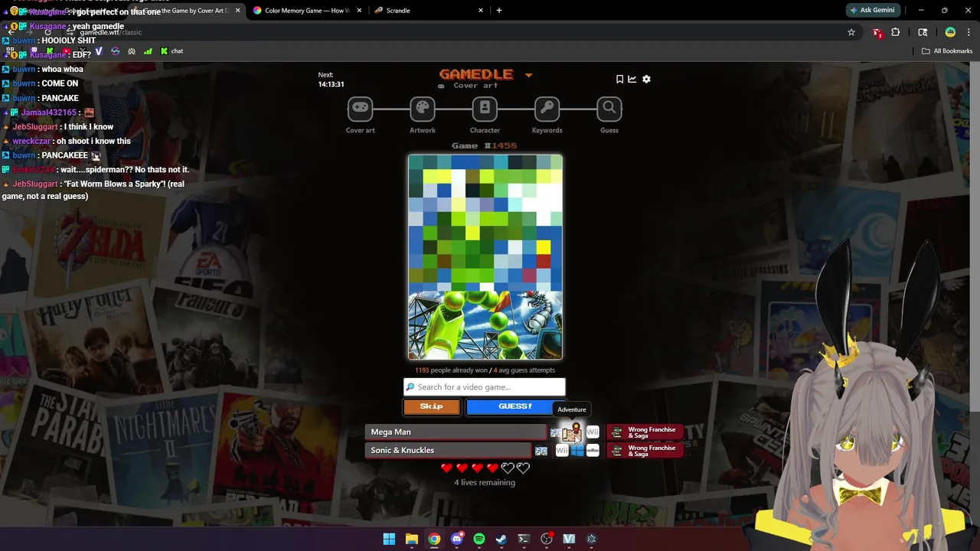Open Chrome's three-dot menu

click(968, 32)
